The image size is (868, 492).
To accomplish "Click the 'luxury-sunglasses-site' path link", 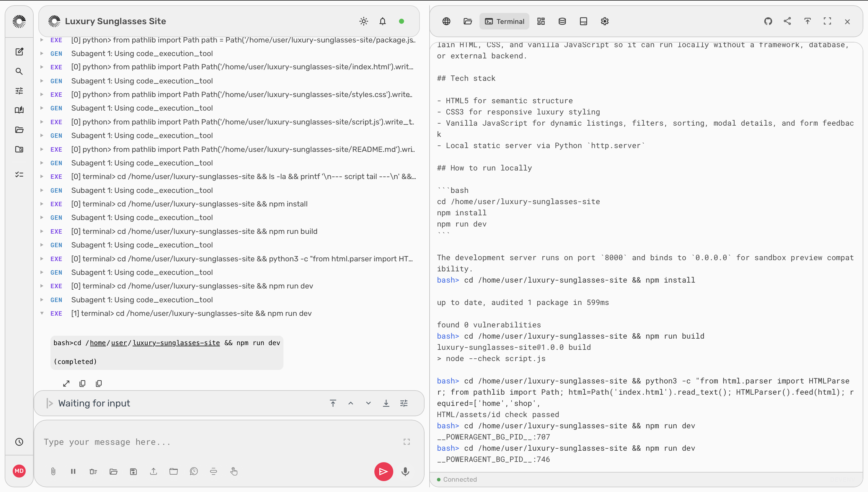I will click(176, 343).
